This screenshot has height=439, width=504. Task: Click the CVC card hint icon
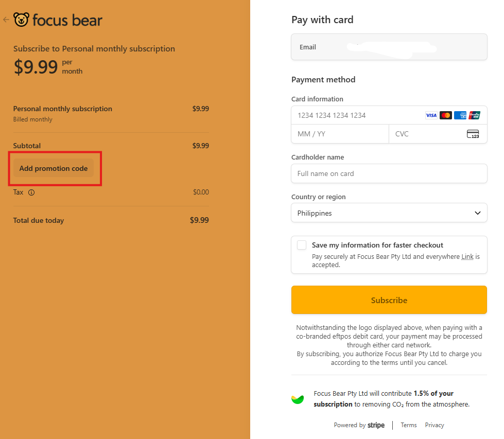click(473, 134)
